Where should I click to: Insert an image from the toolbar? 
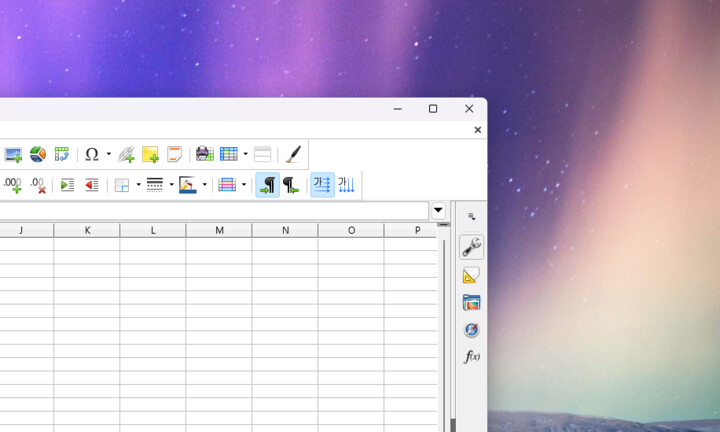(x=13, y=154)
